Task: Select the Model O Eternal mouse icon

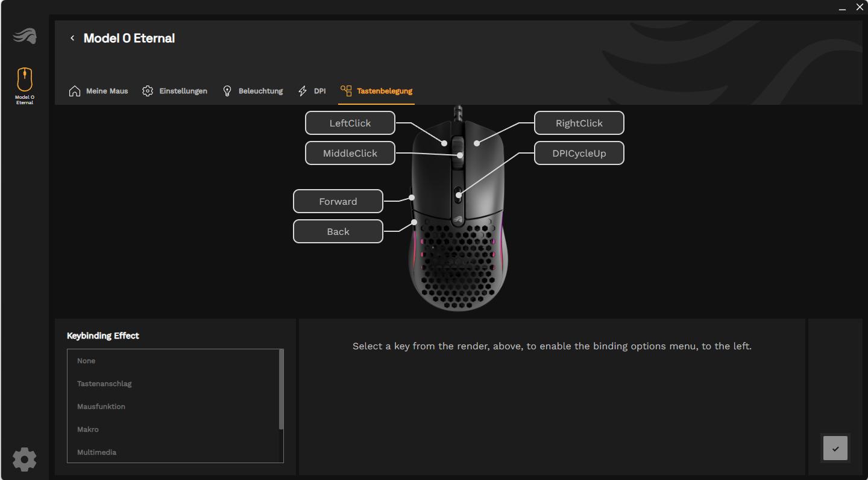Action: (x=25, y=79)
